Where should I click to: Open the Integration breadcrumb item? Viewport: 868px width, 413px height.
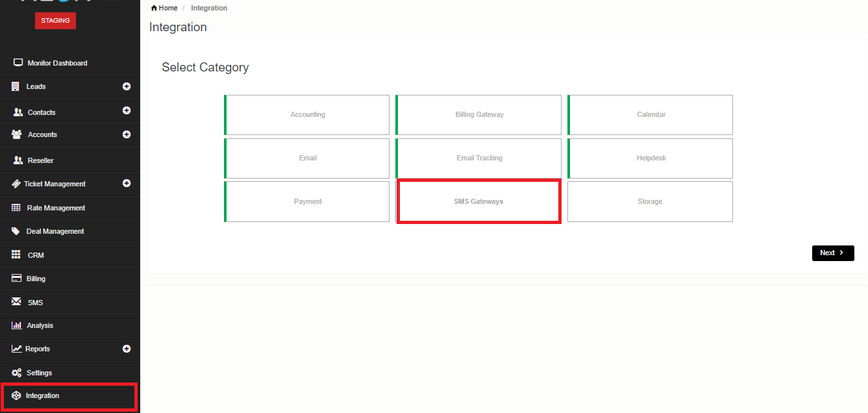208,7
